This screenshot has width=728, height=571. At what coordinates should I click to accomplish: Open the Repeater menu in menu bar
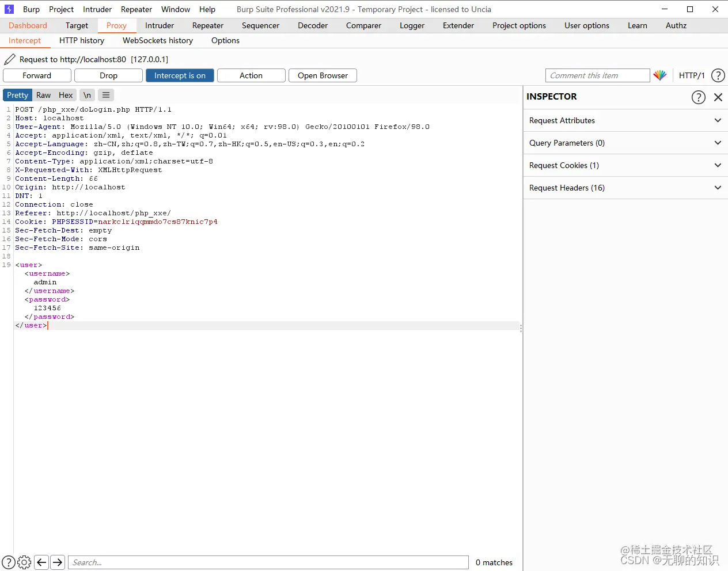[136, 9]
